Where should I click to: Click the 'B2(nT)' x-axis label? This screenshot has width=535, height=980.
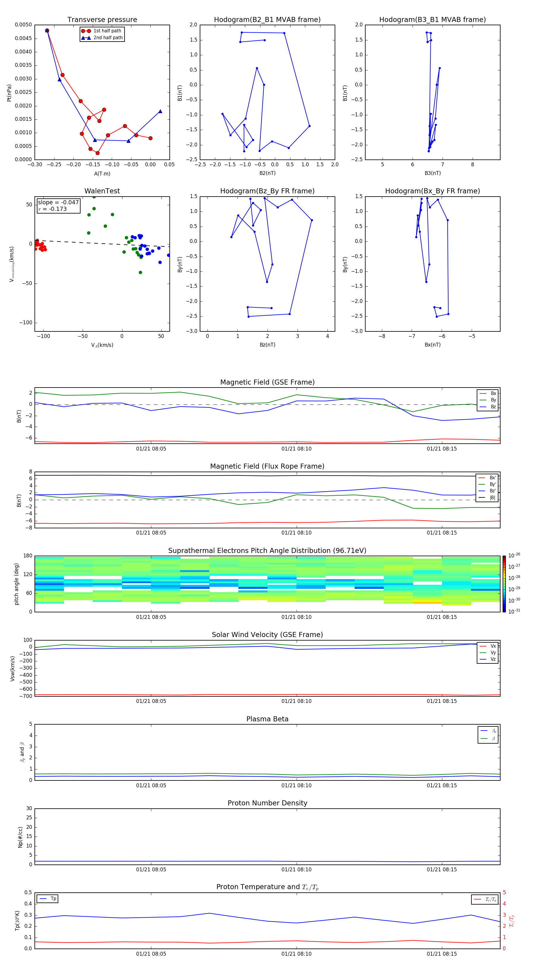click(267, 173)
